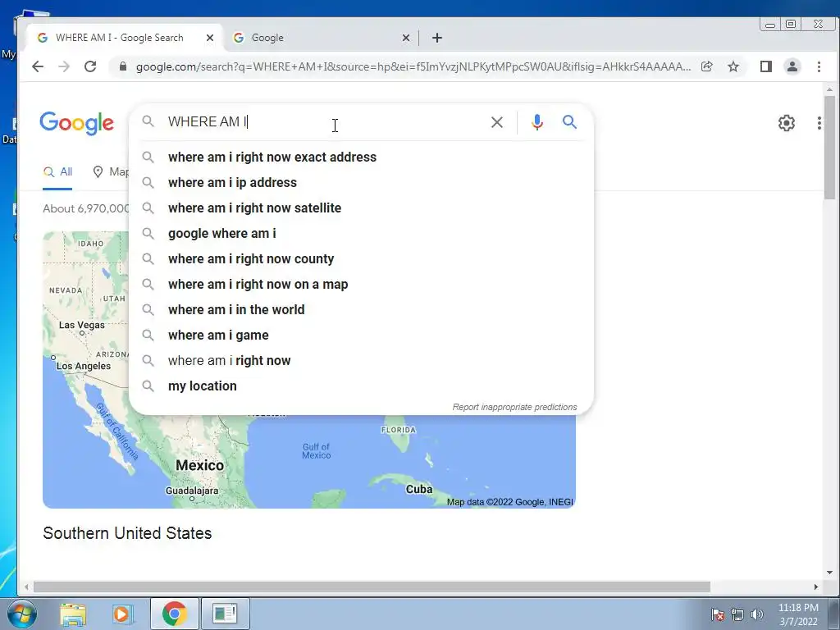
Task: Click the volume speaker tray icon
Action: [x=756, y=614]
